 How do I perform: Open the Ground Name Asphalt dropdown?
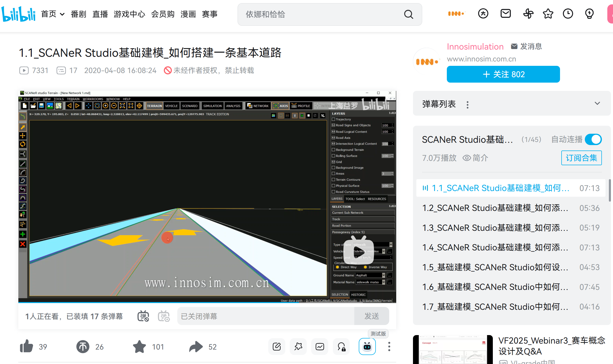click(384, 275)
